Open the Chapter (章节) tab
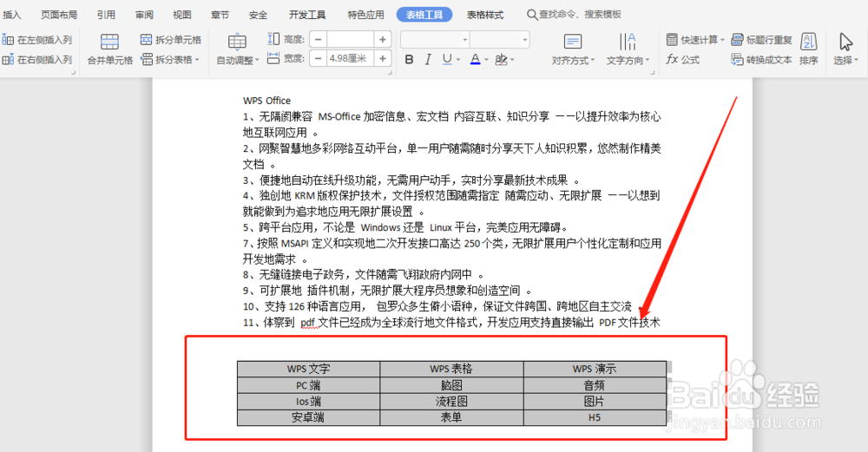The width and height of the screenshot is (868, 452). pos(220,15)
